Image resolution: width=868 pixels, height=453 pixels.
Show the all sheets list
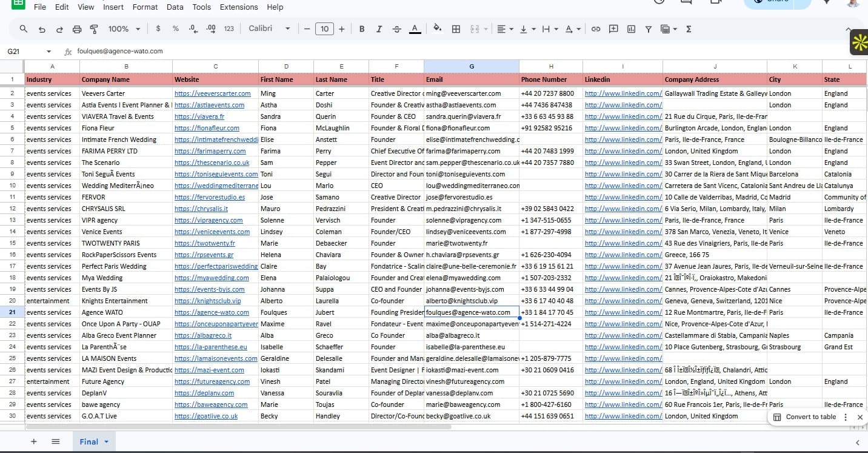55,441
